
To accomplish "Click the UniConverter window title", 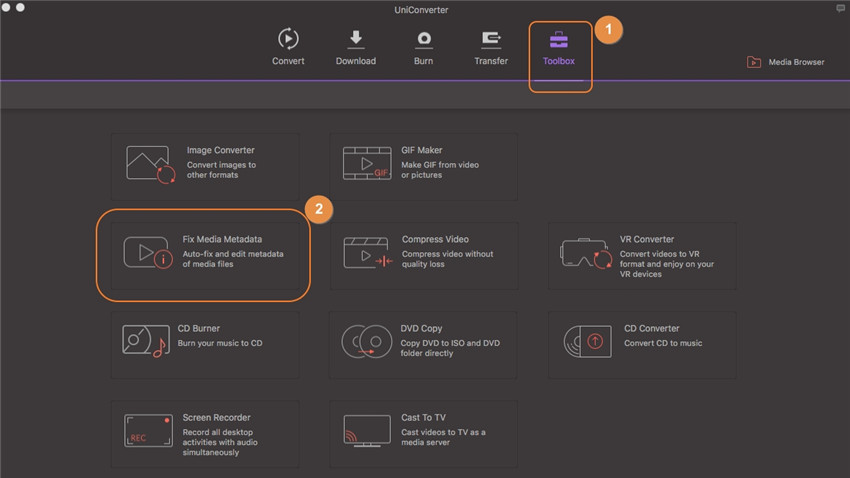I will pos(421,10).
